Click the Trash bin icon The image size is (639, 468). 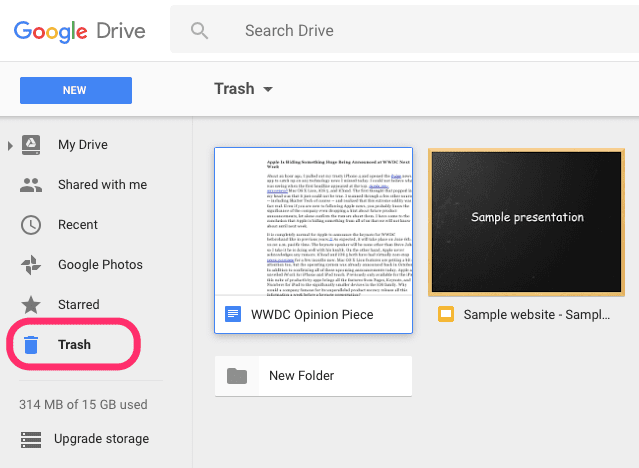click(x=31, y=344)
